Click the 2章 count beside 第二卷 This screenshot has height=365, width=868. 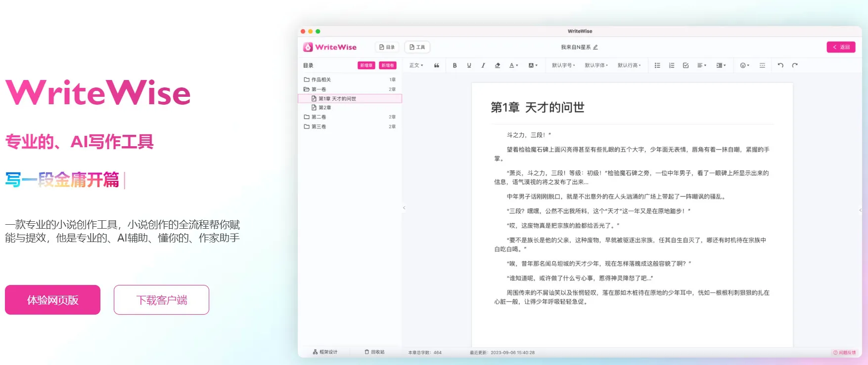tap(392, 117)
